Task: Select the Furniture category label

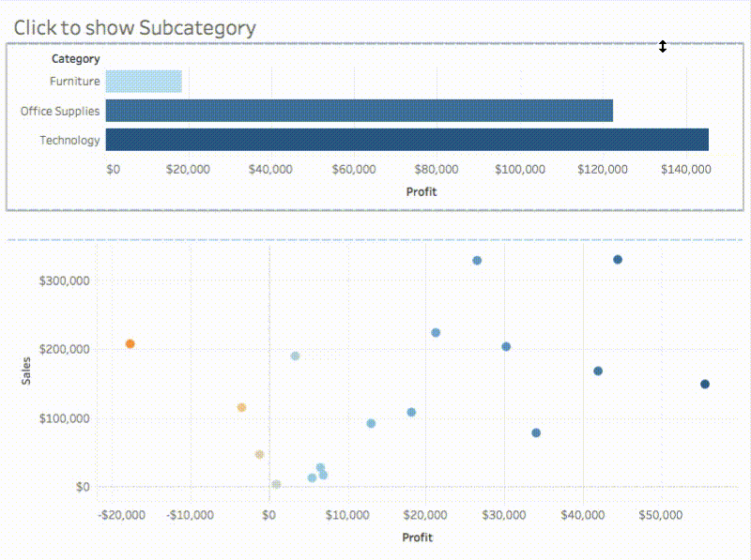Action: (75, 82)
